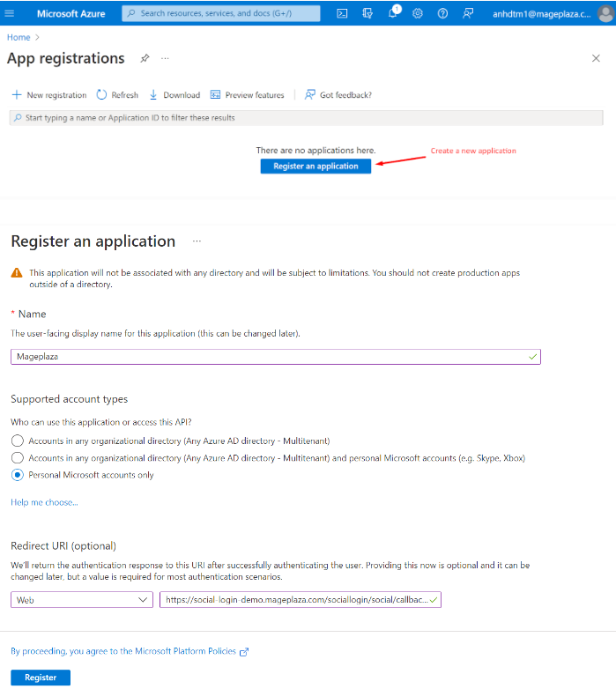Image resolution: width=616 pixels, height=689 pixels.
Task: Click the Help question mark icon
Action: tap(442, 13)
